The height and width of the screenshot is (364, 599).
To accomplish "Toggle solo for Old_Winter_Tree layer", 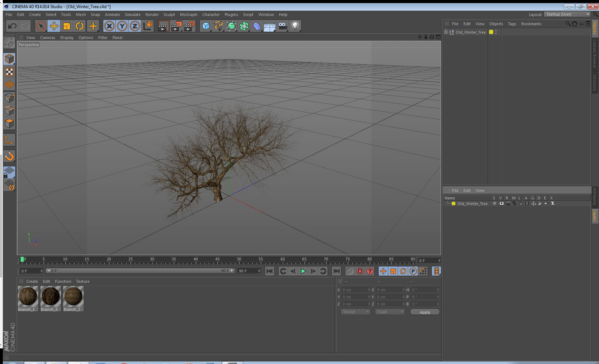I will tap(494, 204).
